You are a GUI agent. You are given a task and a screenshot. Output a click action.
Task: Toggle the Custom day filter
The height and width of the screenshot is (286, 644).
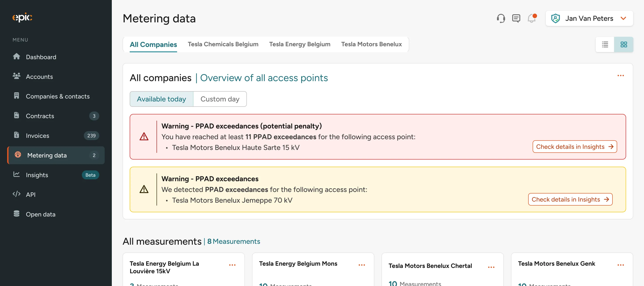tap(220, 99)
